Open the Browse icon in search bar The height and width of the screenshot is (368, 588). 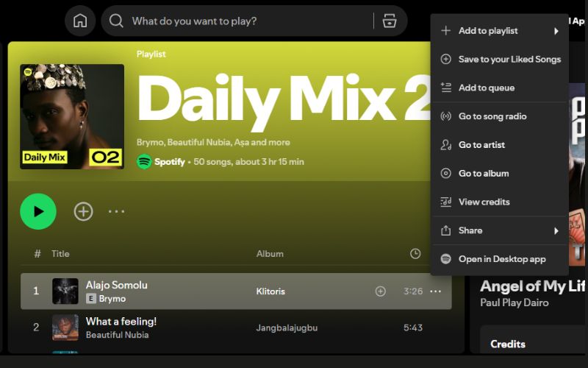pyautogui.click(x=390, y=21)
